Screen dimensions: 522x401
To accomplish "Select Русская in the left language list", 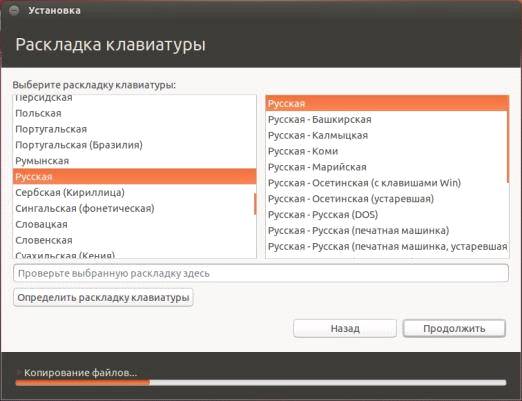I will 134,177.
